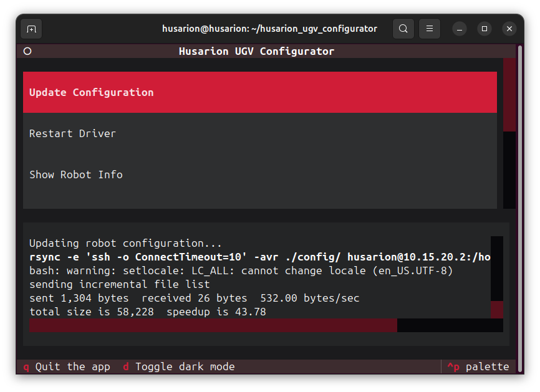Image resolution: width=540 pixels, height=392 pixels.
Task: Click the circle icon in the app header
Action: pyautogui.click(x=27, y=51)
